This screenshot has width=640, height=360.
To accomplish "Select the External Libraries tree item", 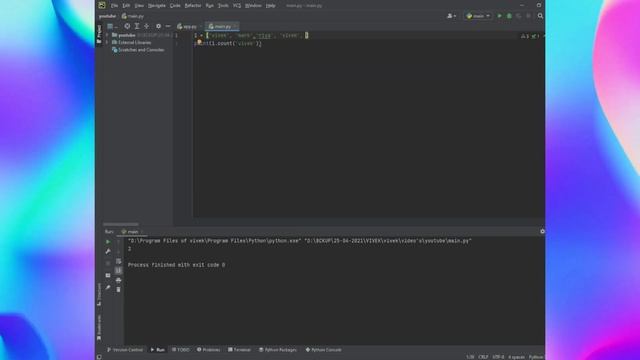I will (131, 42).
